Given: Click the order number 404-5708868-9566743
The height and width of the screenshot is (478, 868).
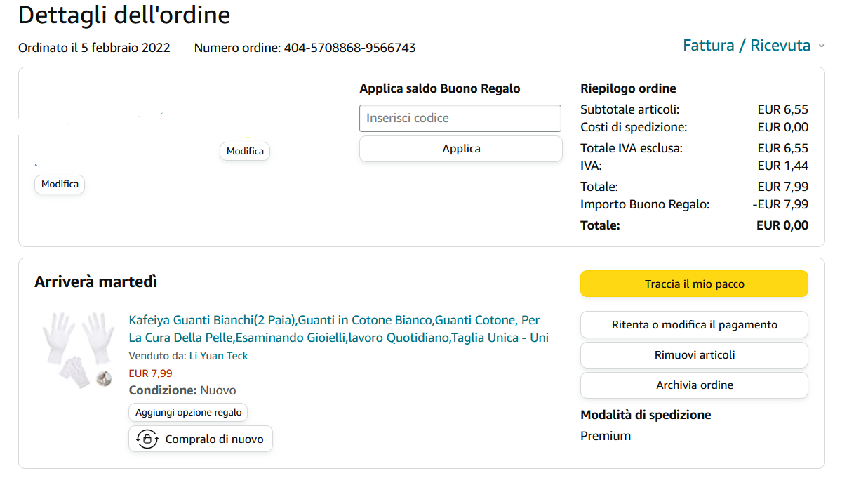Looking at the screenshot, I should pos(349,48).
